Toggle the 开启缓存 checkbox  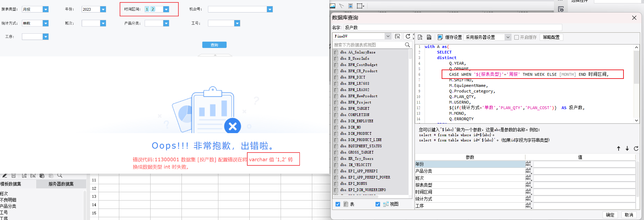coord(516,37)
